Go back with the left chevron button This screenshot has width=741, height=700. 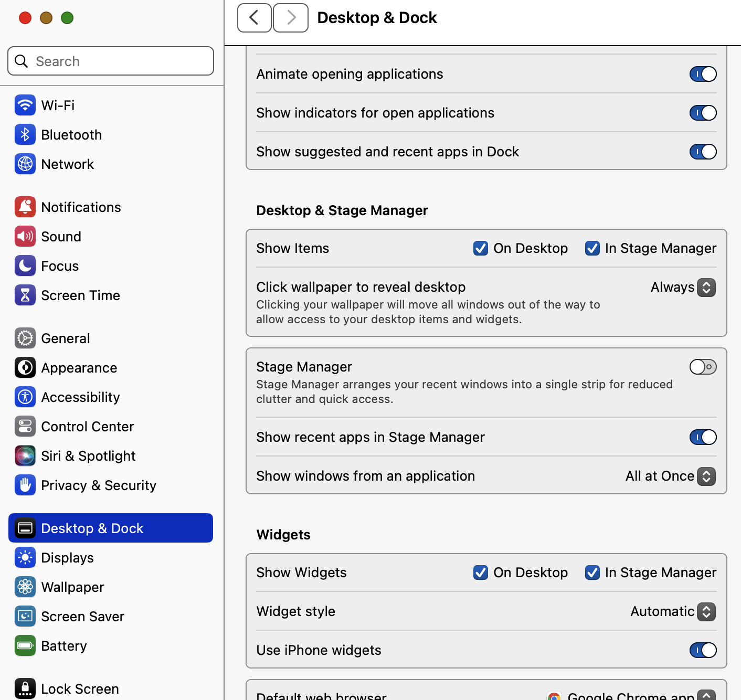point(255,18)
